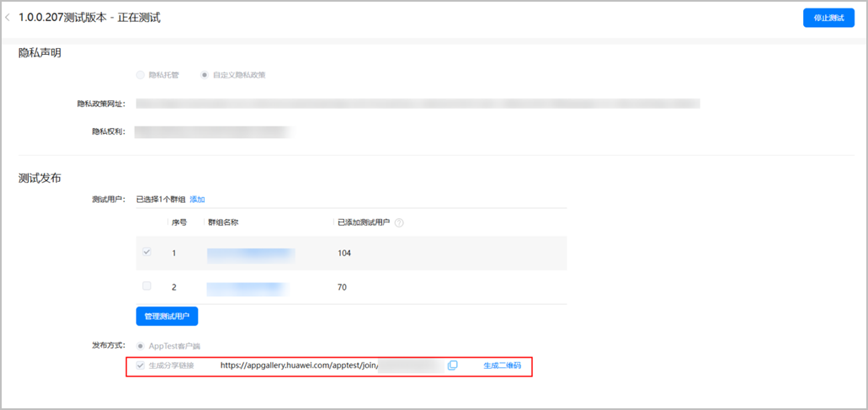Image resolution: width=868 pixels, height=410 pixels.
Task: Click the appgallery.huawei.com share link text
Action: click(x=299, y=365)
